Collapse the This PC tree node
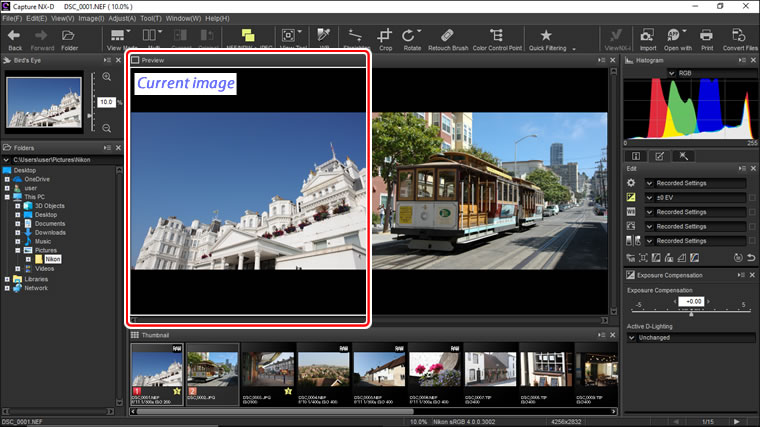The width and height of the screenshot is (760, 427). point(7,197)
